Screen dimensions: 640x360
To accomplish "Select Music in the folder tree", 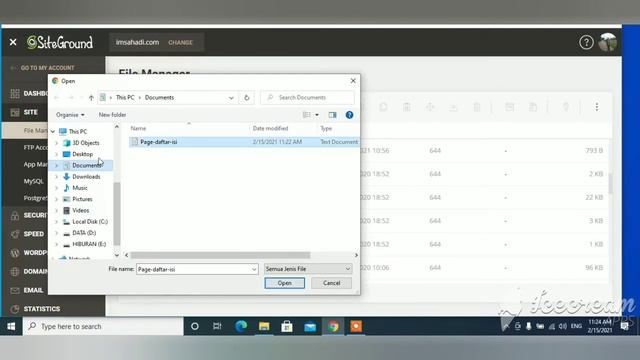I will point(80,188).
